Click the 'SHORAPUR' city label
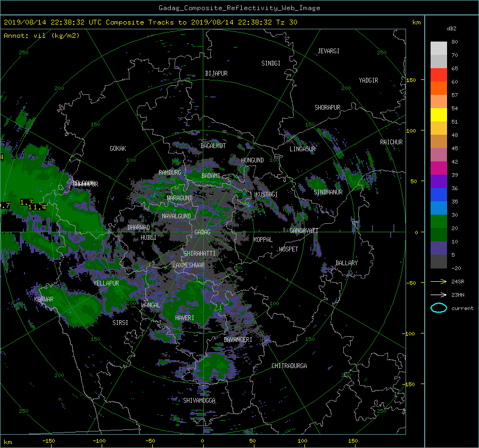 tap(327, 108)
